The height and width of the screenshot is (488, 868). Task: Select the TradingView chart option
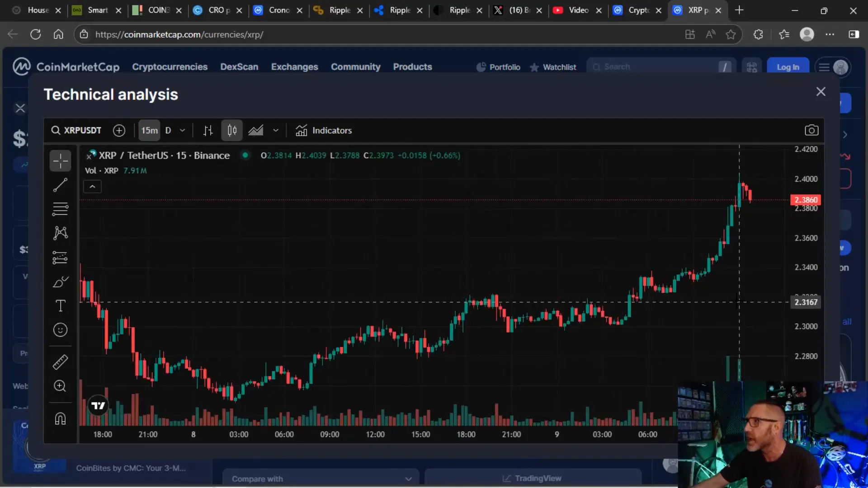[533, 478]
